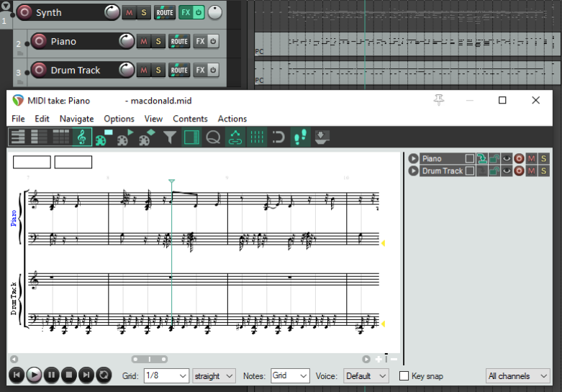
Task: Open the Options menu
Action: pyautogui.click(x=119, y=119)
